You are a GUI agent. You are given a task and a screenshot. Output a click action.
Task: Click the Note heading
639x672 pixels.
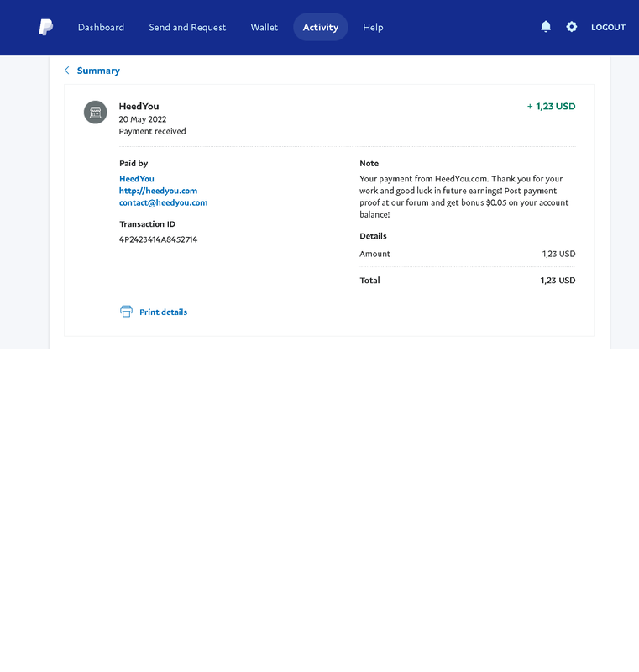click(x=369, y=163)
